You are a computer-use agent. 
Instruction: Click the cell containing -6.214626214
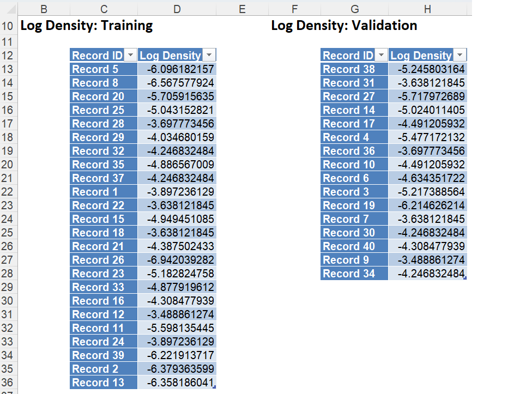(428, 205)
